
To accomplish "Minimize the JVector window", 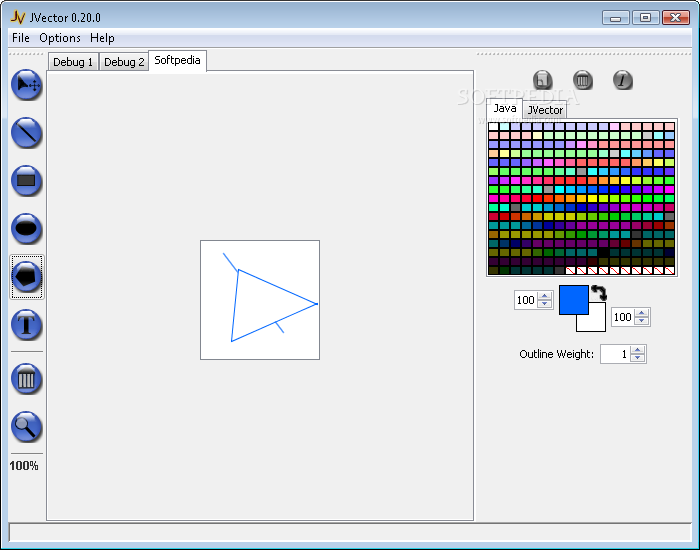I will 616,18.
